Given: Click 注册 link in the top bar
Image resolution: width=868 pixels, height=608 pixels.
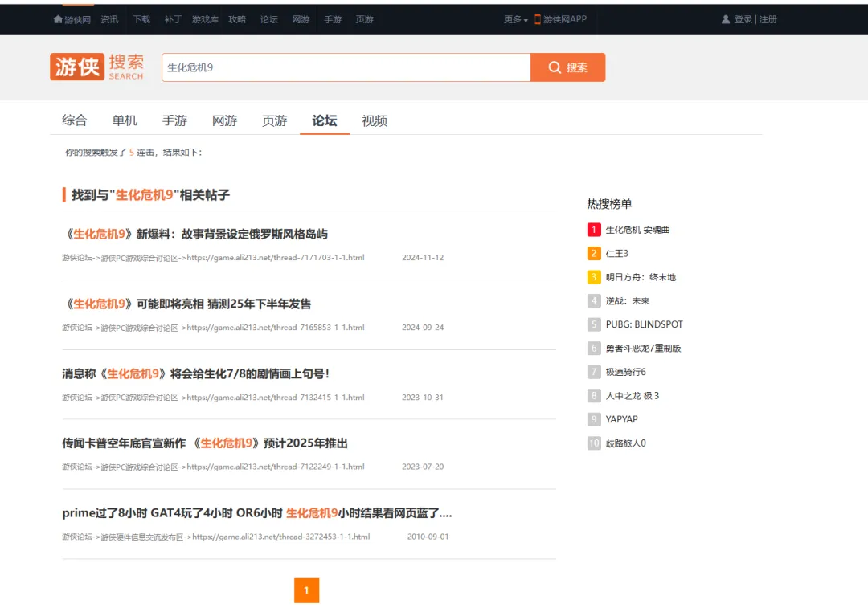Looking at the screenshot, I should [x=768, y=19].
